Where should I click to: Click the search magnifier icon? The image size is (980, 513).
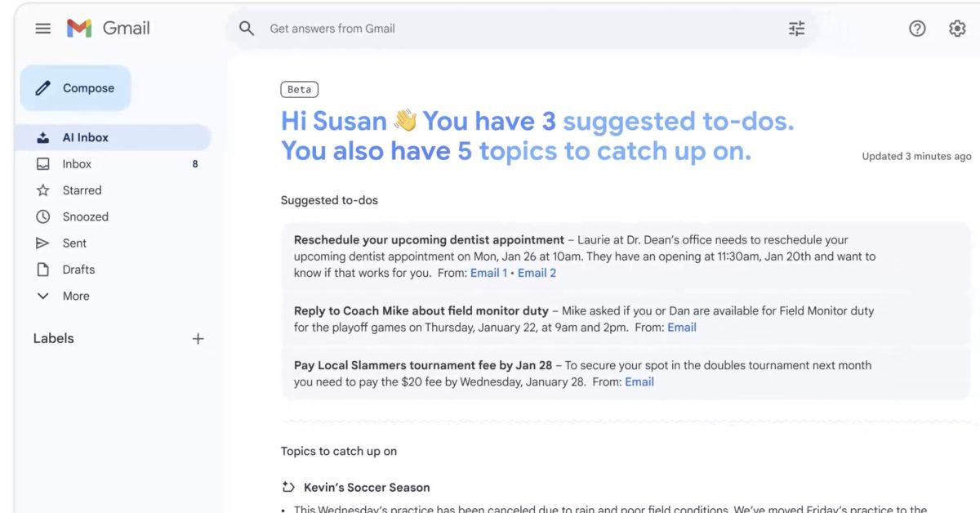(247, 29)
